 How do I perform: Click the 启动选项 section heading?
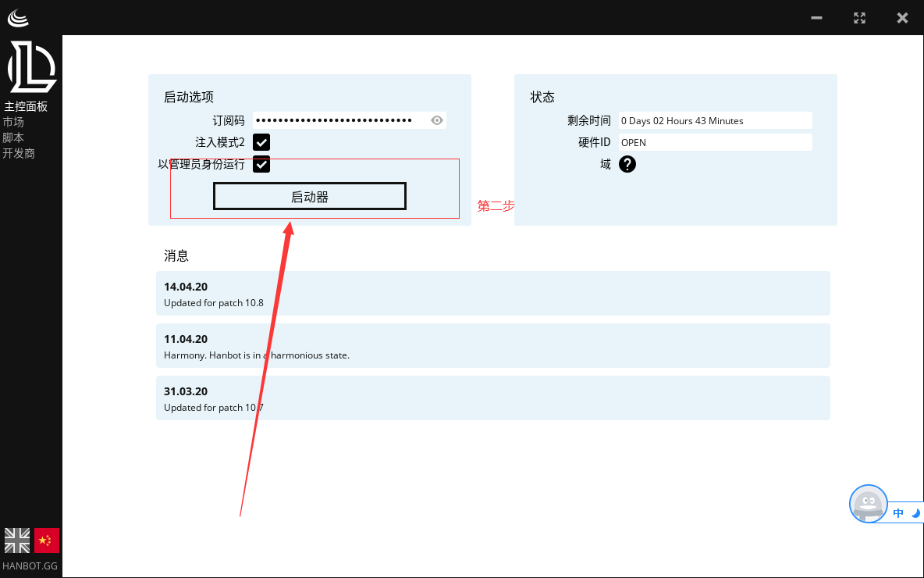(x=189, y=98)
